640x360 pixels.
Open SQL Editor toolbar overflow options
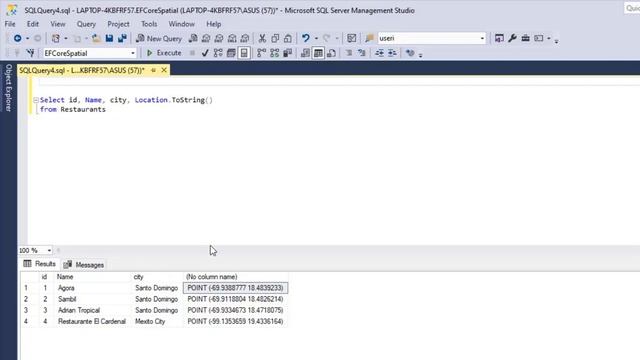[x=421, y=54]
